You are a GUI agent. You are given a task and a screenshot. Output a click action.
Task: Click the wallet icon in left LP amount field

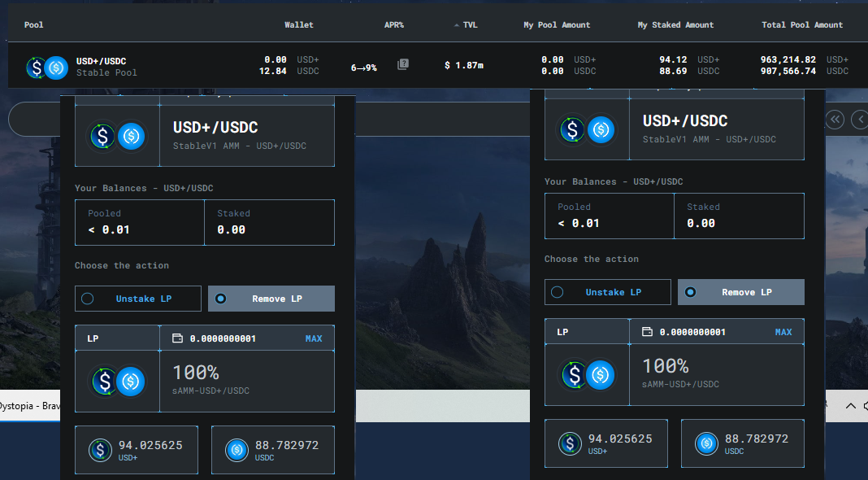coord(177,338)
